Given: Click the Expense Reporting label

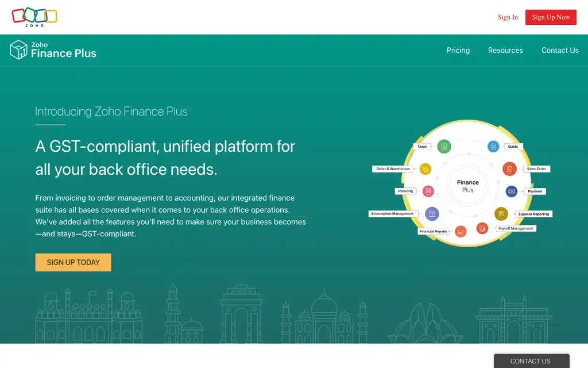Looking at the screenshot, I should pyautogui.click(x=533, y=214).
